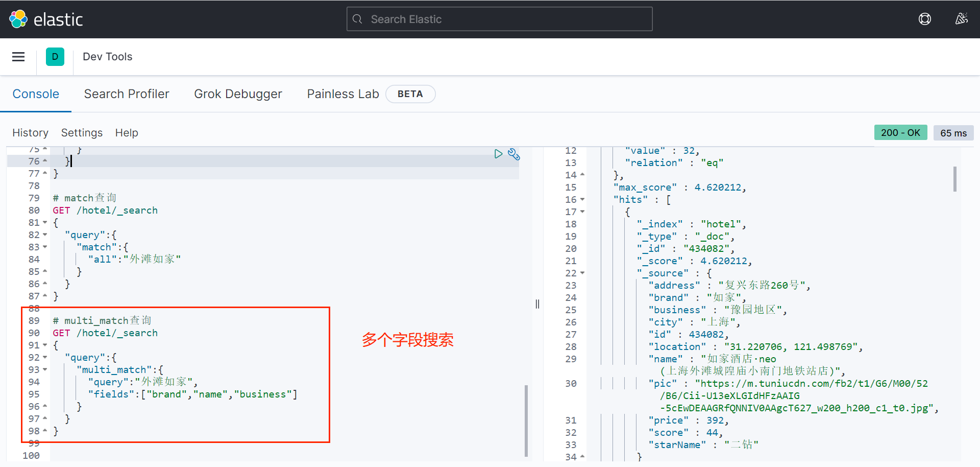Collapse fold arrow at response line 17
This screenshot has height=467, width=980.
pos(582,212)
